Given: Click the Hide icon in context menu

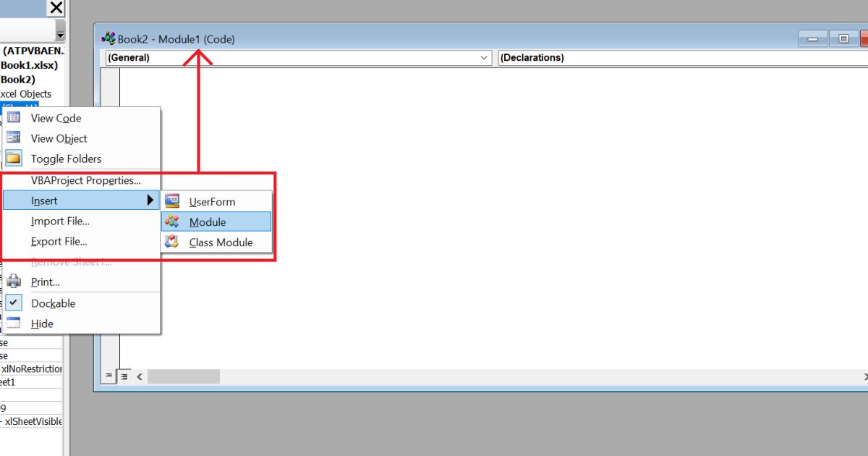Looking at the screenshot, I should 12,324.
